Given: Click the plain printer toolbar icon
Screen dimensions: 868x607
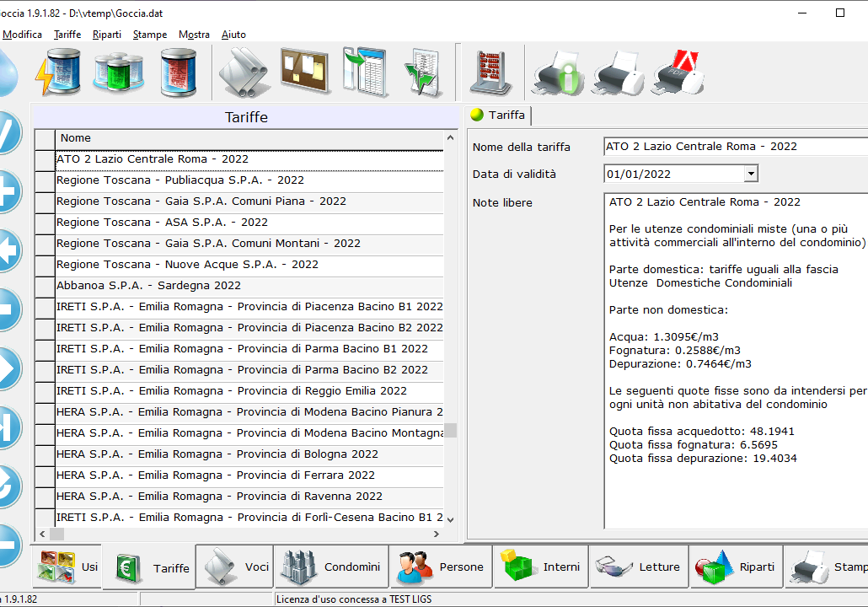Looking at the screenshot, I should click(619, 73).
